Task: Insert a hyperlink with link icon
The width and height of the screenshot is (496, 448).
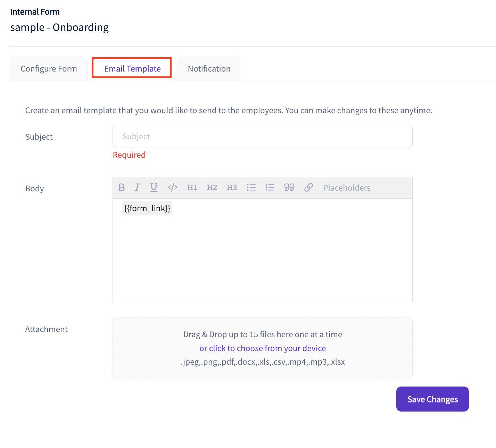Action: tap(308, 188)
